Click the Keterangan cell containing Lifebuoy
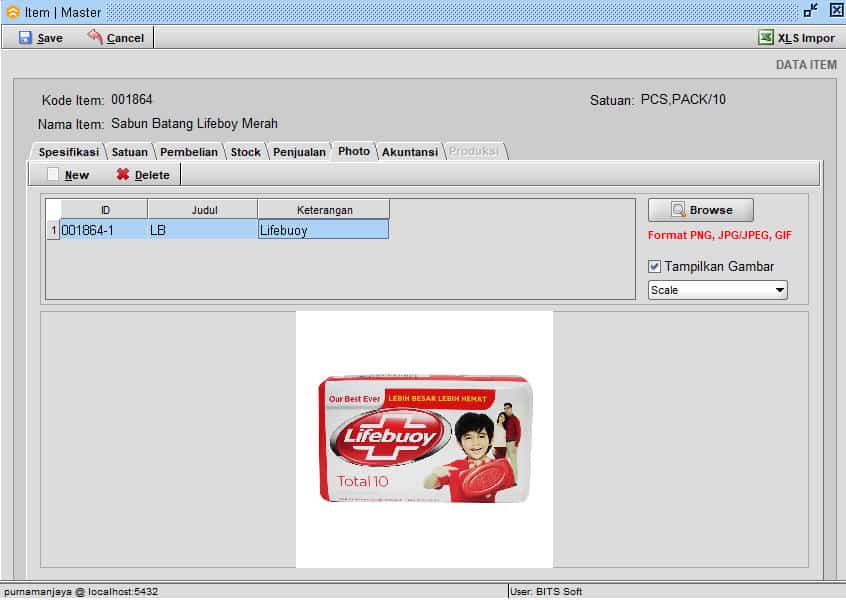Screen dimensions: 846x600 [322, 230]
